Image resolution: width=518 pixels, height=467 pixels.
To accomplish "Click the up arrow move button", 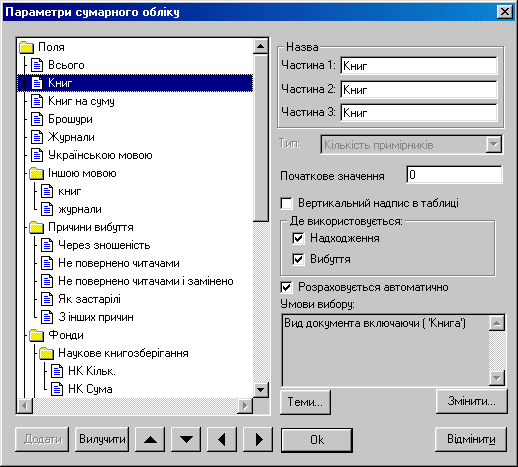I will [150, 440].
